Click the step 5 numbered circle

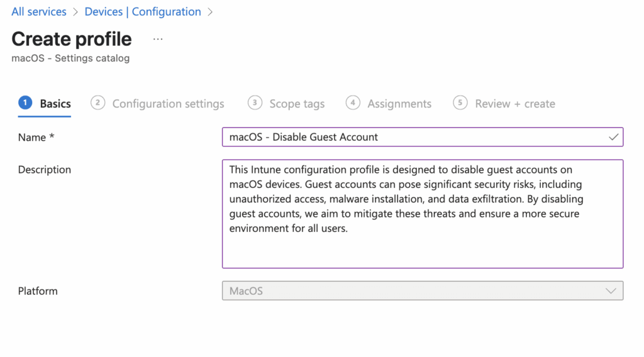pos(460,103)
